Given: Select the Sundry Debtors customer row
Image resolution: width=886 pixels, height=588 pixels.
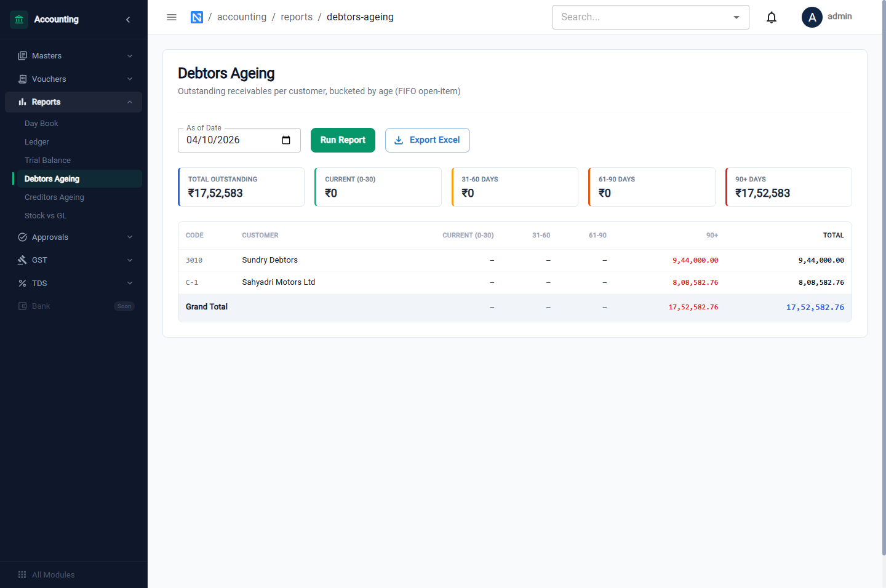Looking at the screenshot, I should click(x=515, y=260).
